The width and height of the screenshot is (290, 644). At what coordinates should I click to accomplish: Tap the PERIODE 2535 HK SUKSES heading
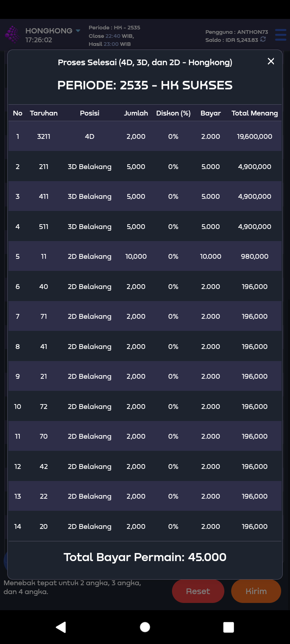(x=145, y=85)
